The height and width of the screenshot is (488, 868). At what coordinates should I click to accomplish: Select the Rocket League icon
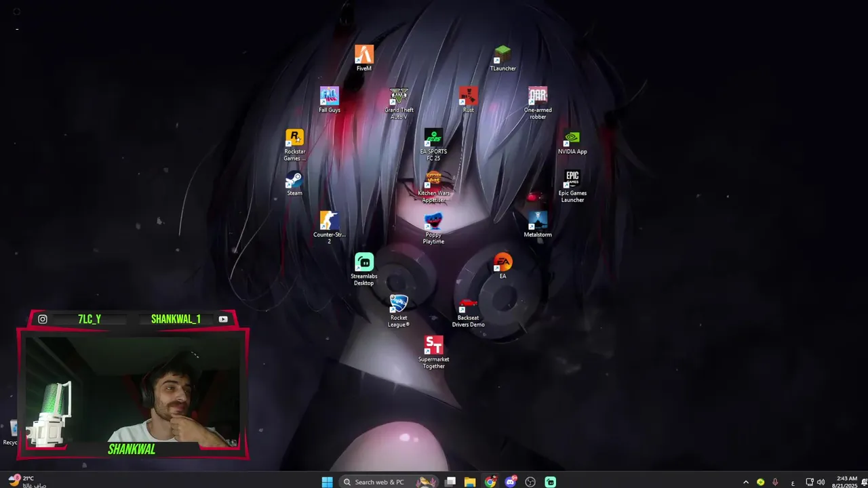(399, 311)
